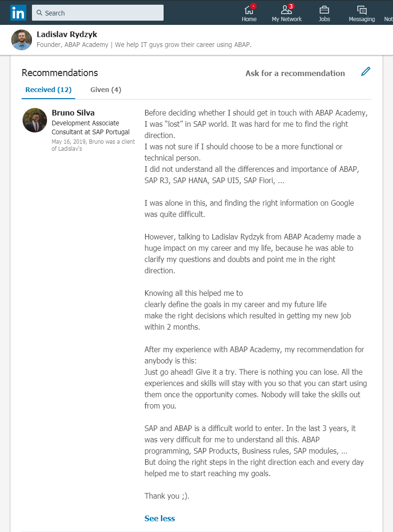Click Bruno's title at SAP Portugal
393x532 pixels.
click(x=91, y=127)
